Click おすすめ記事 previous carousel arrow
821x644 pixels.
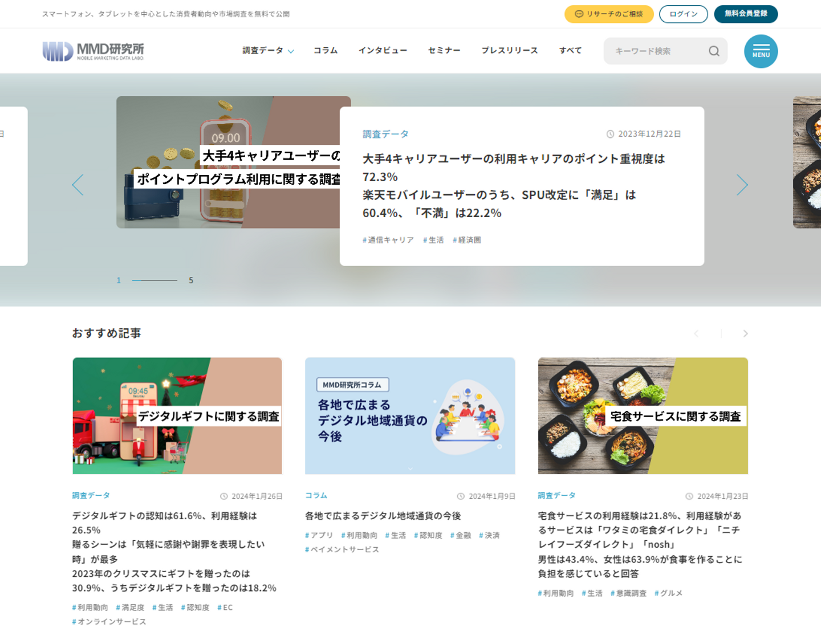[x=696, y=333]
